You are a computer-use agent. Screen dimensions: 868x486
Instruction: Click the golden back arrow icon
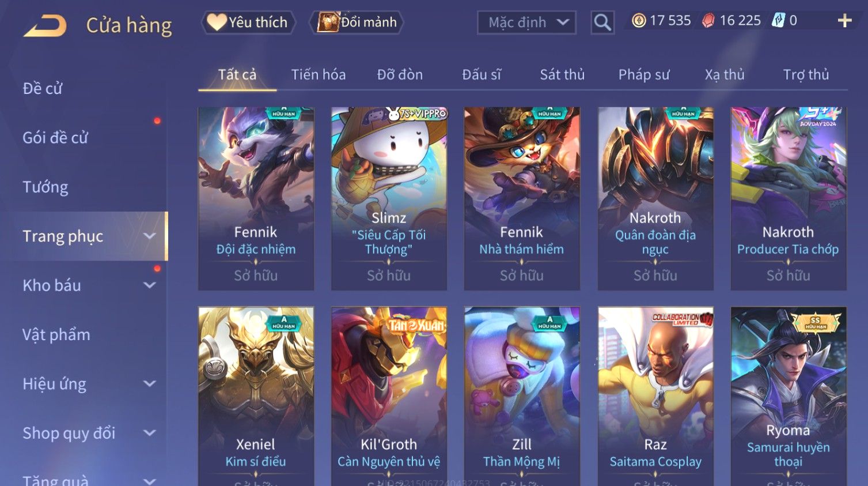(45, 25)
